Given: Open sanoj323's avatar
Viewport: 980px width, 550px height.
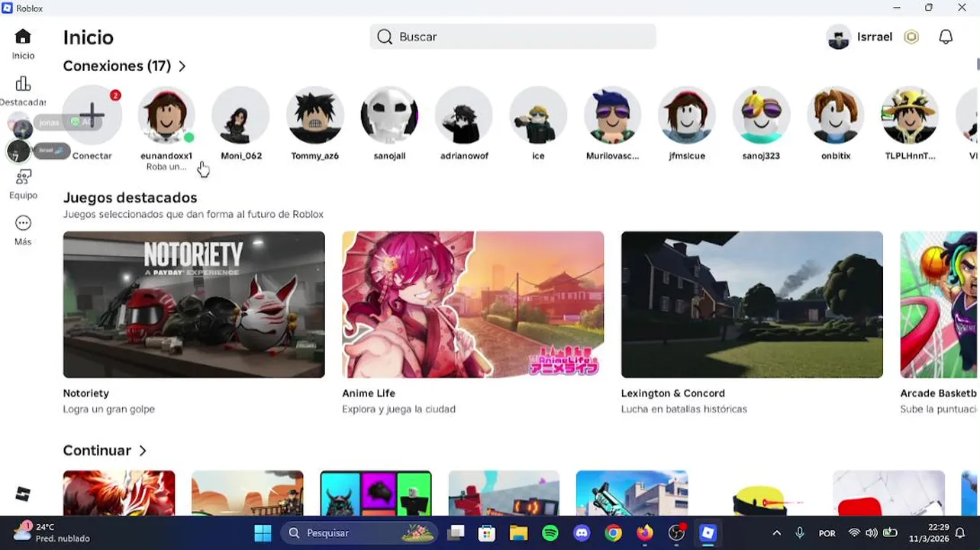Looking at the screenshot, I should (x=761, y=115).
